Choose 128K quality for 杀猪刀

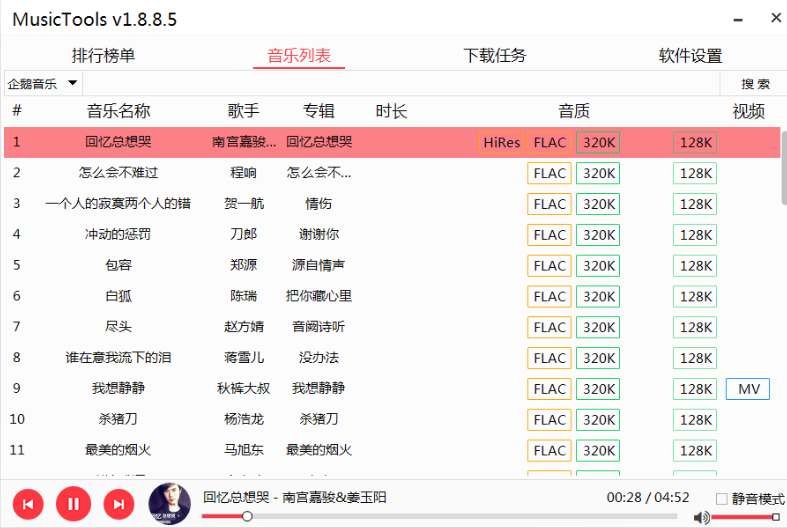pyautogui.click(x=695, y=419)
